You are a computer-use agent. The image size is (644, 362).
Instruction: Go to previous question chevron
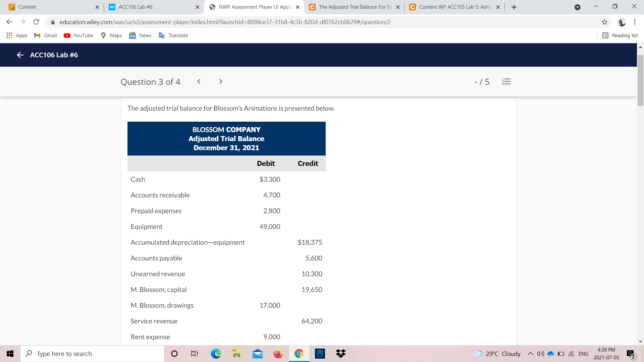pos(199,81)
